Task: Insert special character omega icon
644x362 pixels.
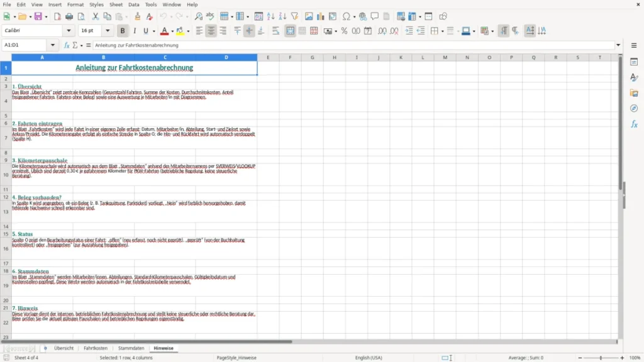Action: (347, 16)
